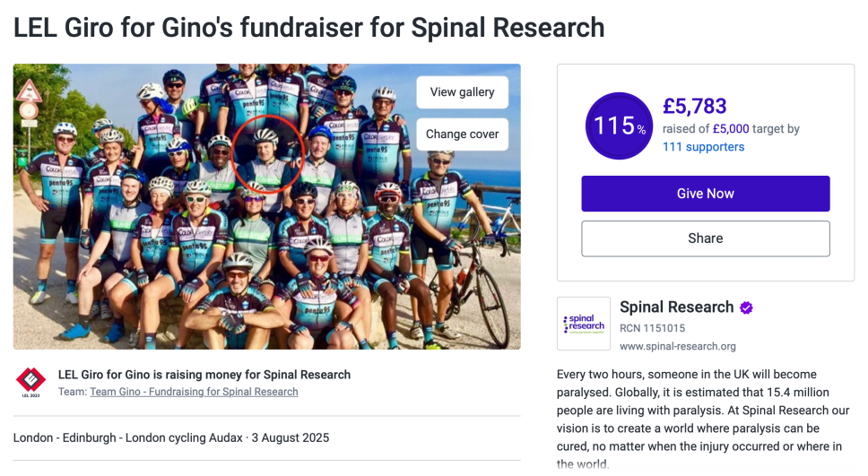
Task: Click the £5,783 raised amount
Action: [694, 107]
